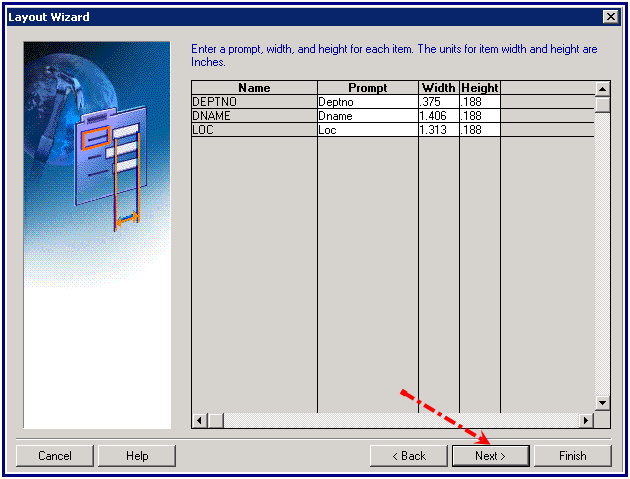Screen dimensions: 630x479
Task: Click the .375 width value for DEPTNO
Action: point(439,102)
